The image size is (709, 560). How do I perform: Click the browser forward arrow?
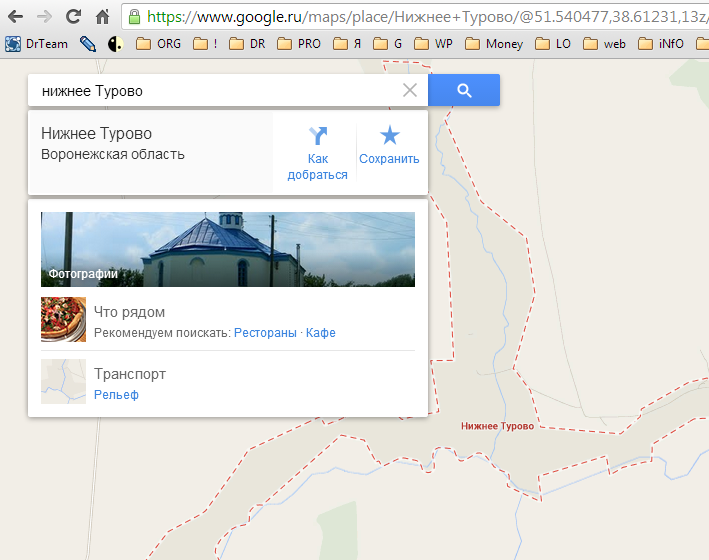coord(44,17)
